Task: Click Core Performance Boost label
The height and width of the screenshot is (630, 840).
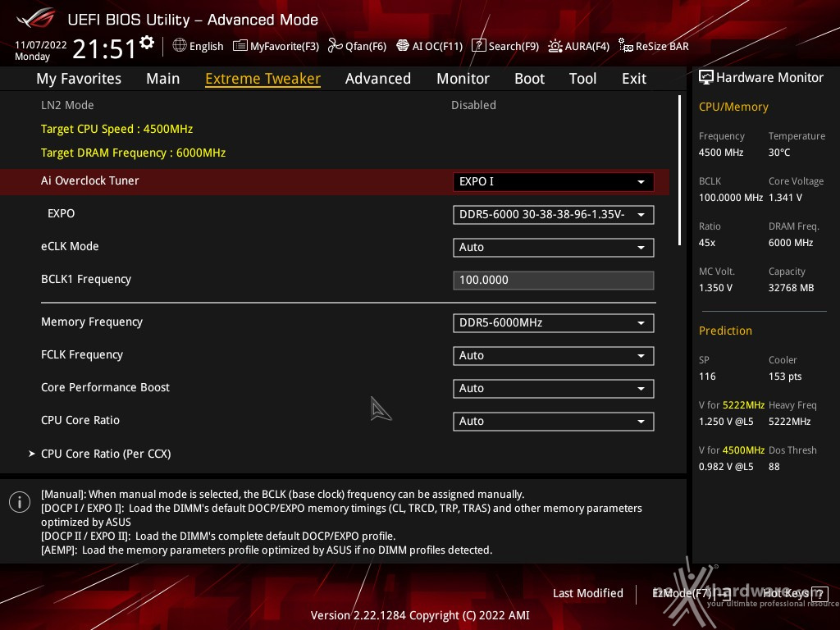Action: (x=105, y=387)
